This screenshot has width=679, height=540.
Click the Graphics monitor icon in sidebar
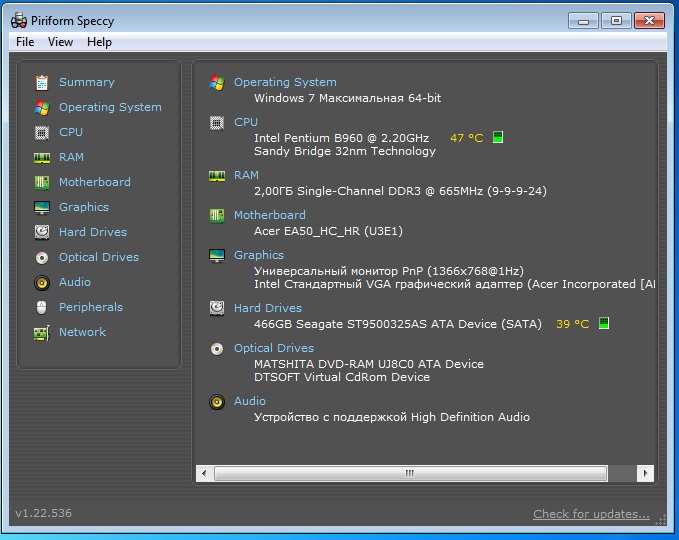pyautogui.click(x=41, y=207)
